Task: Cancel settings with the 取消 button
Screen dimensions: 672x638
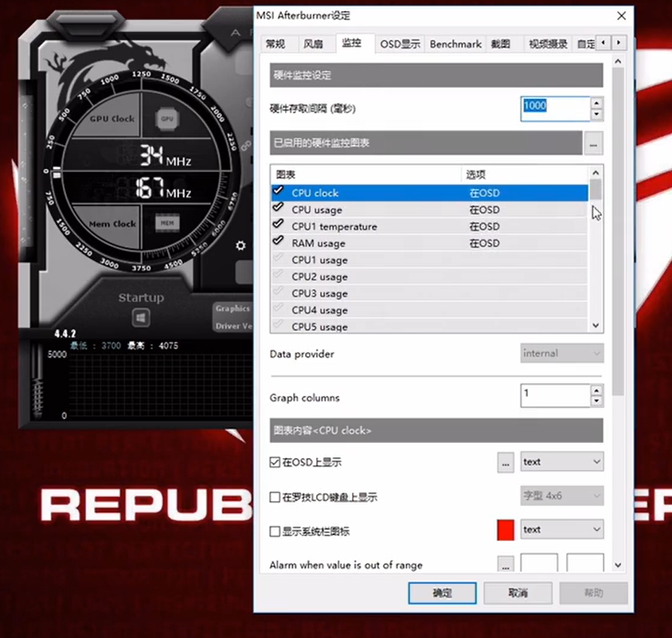Action: [x=518, y=593]
